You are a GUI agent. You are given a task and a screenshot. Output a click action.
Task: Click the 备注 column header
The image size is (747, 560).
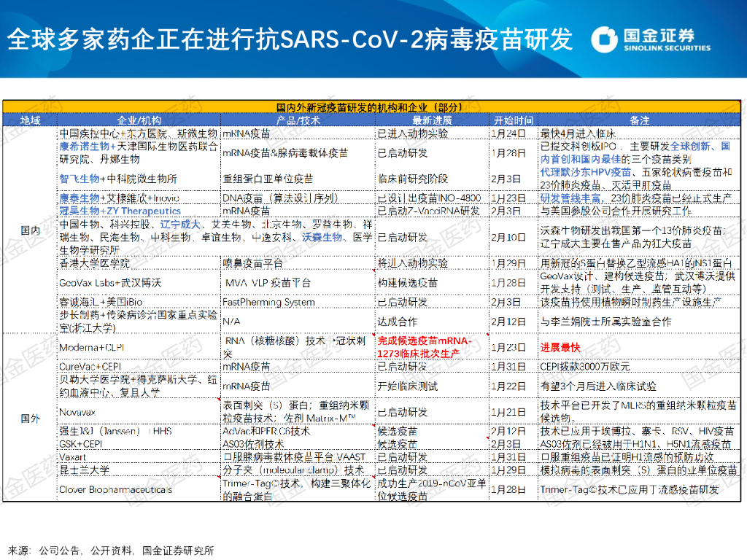coord(639,120)
